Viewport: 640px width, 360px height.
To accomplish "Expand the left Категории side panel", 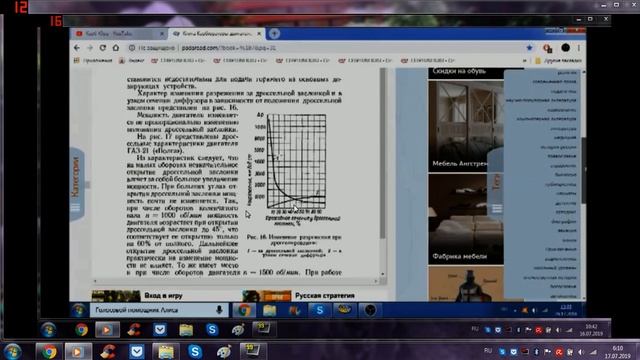I will [x=77, y=184].
